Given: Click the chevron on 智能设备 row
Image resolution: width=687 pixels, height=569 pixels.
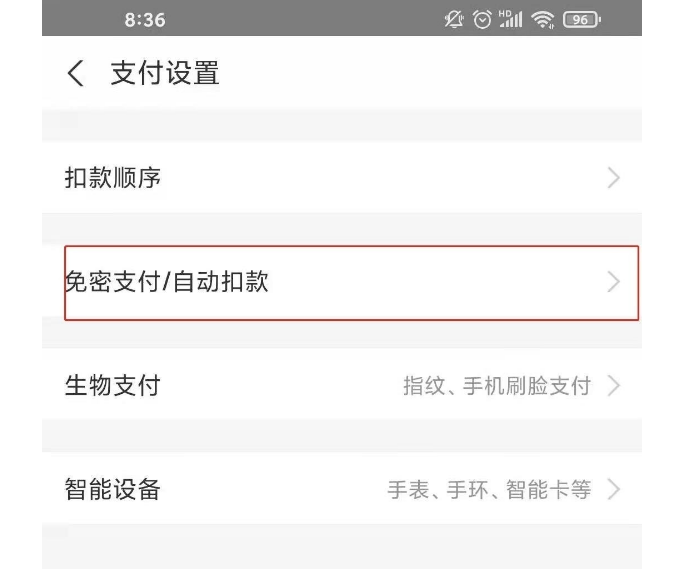Looking at the screenshot, I should pos(613,490).
